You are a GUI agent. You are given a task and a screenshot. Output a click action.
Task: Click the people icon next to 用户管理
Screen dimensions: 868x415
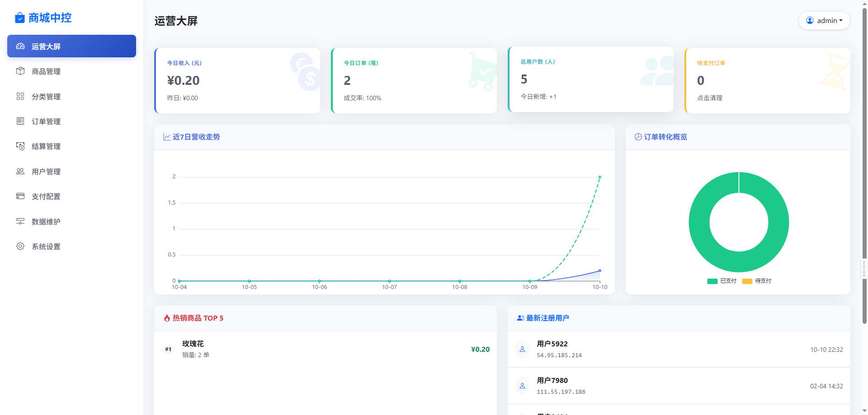coord(20,171)
